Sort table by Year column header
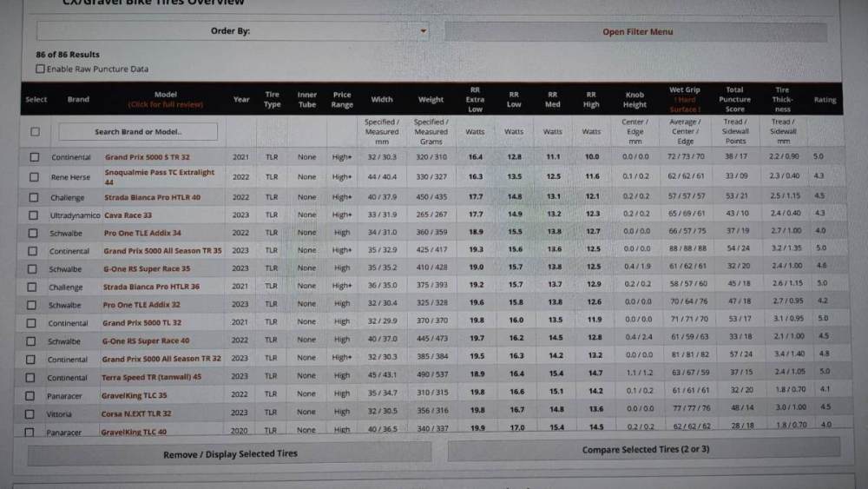This screenshot has width=868, height=489. coord(241,100)
